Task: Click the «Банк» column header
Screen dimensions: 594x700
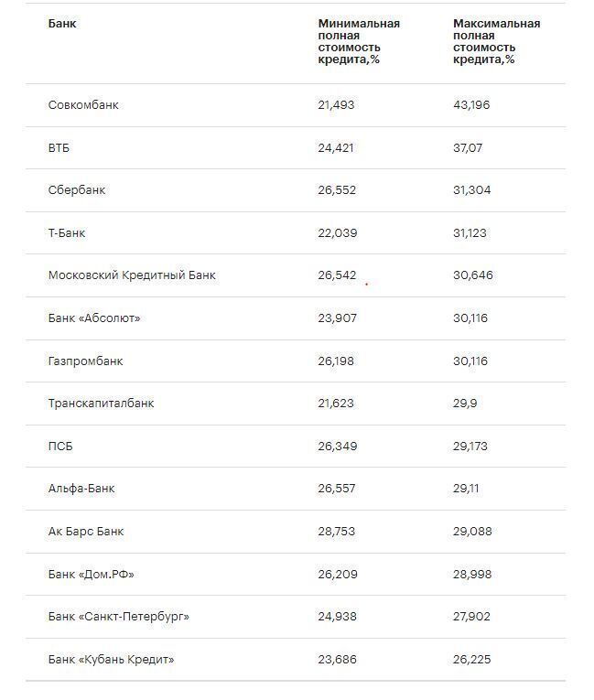Action: 62,24
